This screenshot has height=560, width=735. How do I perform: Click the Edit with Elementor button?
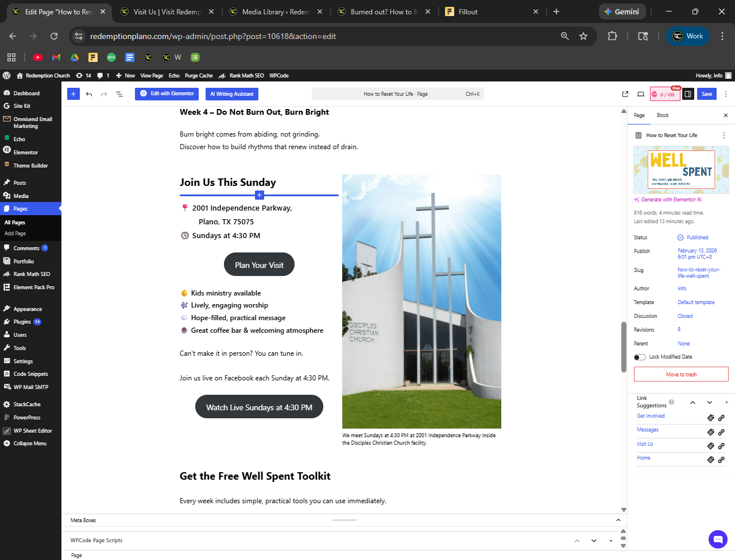coord(167,94)
